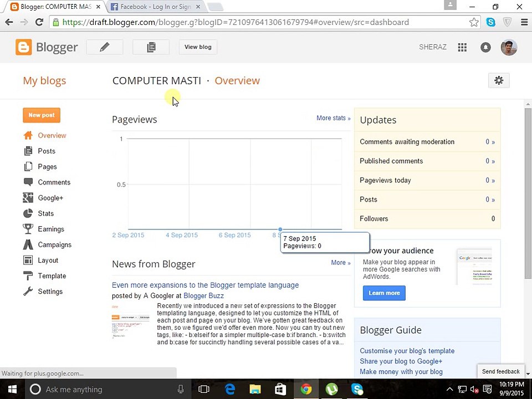Screen dimensions: 532x399
Task: Create a New post with orange button
Action: [x=42, y=115]
